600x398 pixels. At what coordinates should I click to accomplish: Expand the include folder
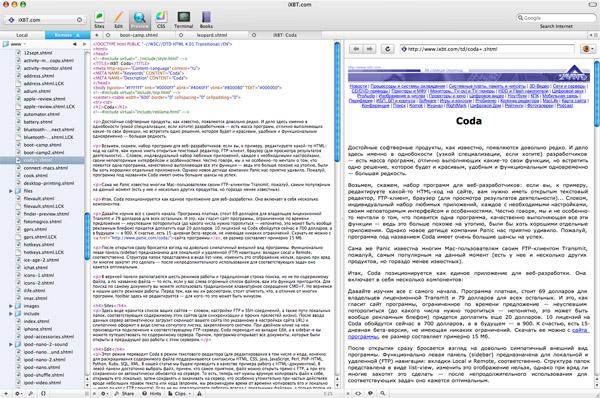(x=11, y=313)
